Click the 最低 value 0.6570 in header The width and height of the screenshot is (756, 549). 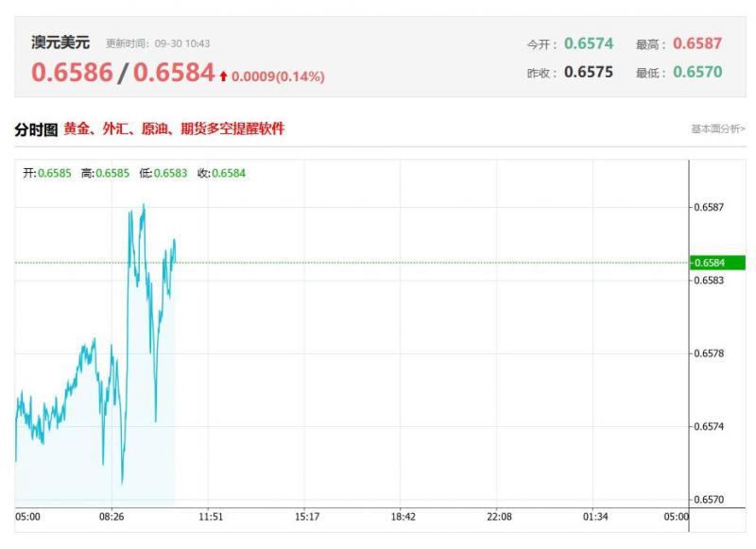(x=697, y=72)
